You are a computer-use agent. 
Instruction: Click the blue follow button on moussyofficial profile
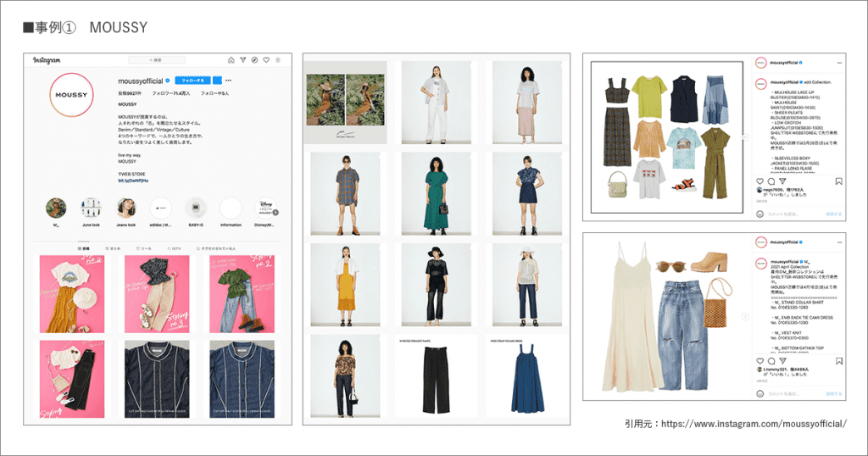192,81
